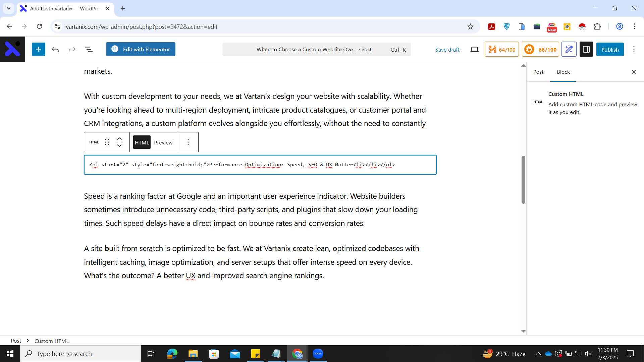Switch to the Block sidebar tab
Image resolution: width=644 pixels, height=362 pixels.
click(563, 72)
